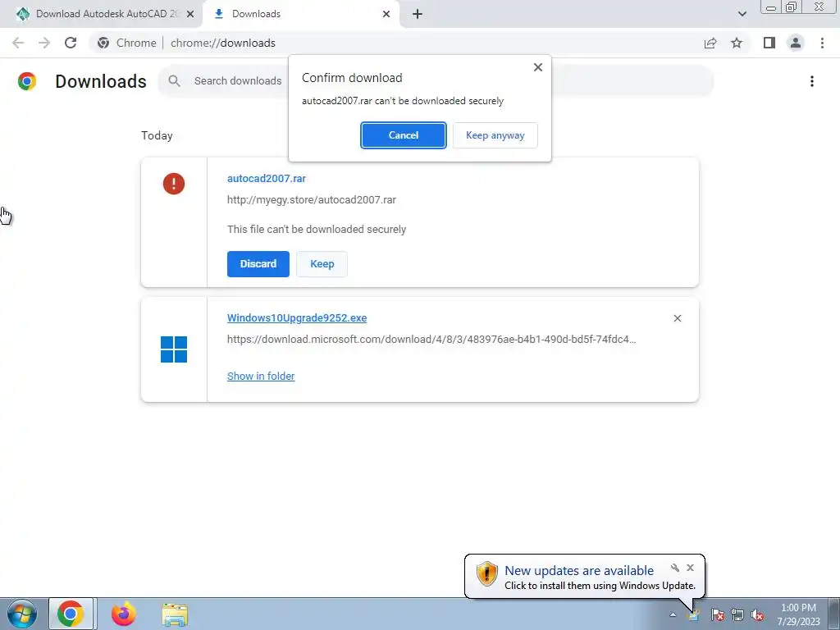Click the myegy.store URL text
The width and height of the screenshot is (840, 630).
pos(311,200)
